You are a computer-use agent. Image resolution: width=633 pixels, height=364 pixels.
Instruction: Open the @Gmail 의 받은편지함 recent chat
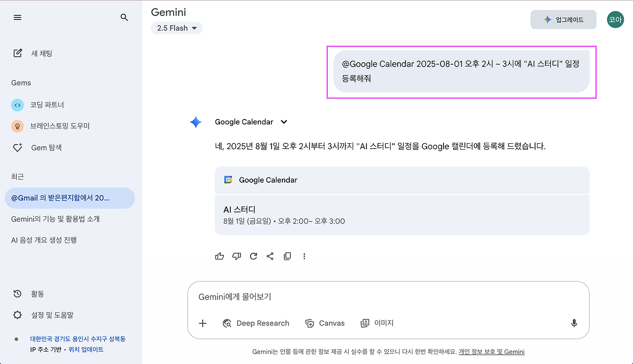click(x=70, y=198)
